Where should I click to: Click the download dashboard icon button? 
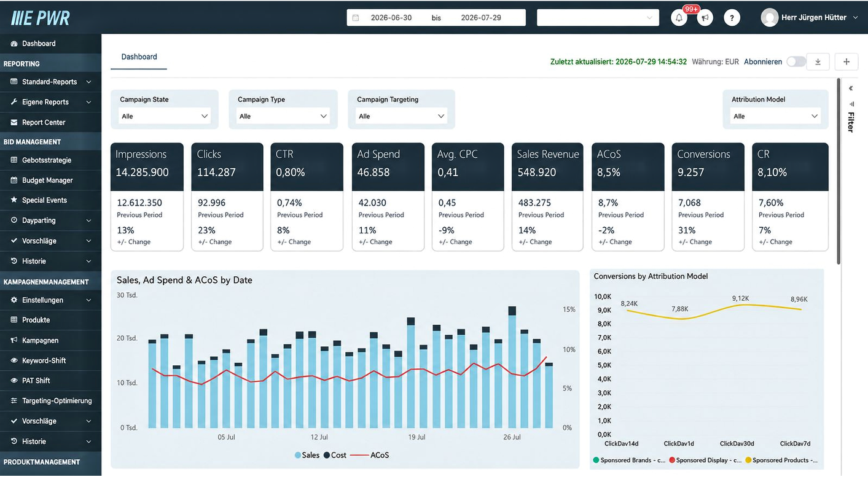[x=818, y=61]
